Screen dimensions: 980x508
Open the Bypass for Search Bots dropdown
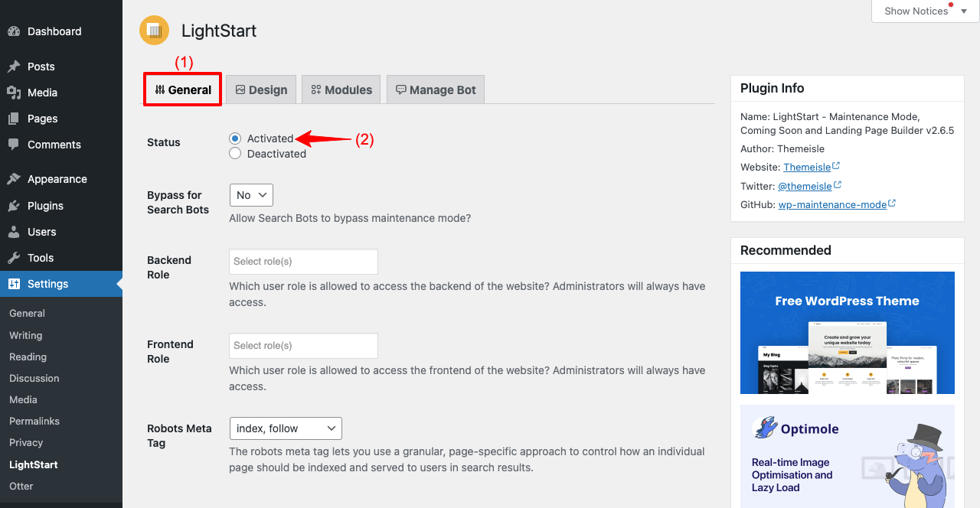tap(251, 195)
